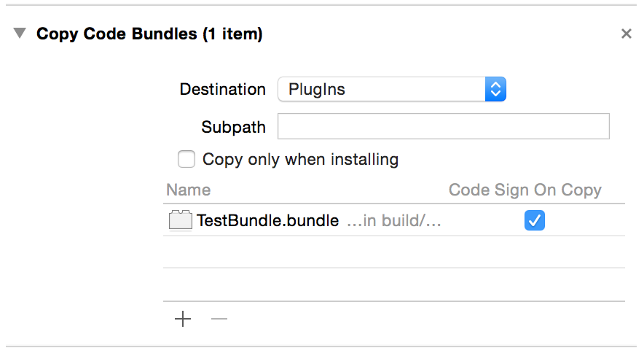Open the Destination PlugIns popup menu
644x356 pixels.
(x=391, y=89)
